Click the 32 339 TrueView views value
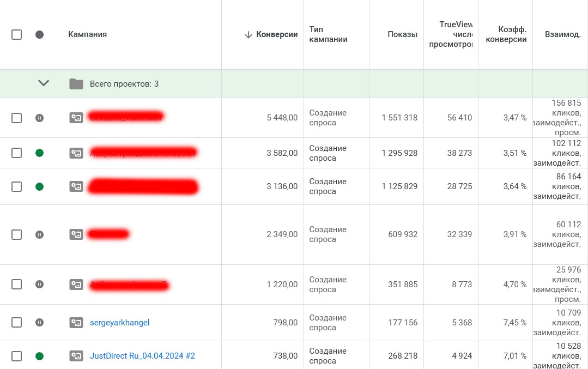 (459, 234)
